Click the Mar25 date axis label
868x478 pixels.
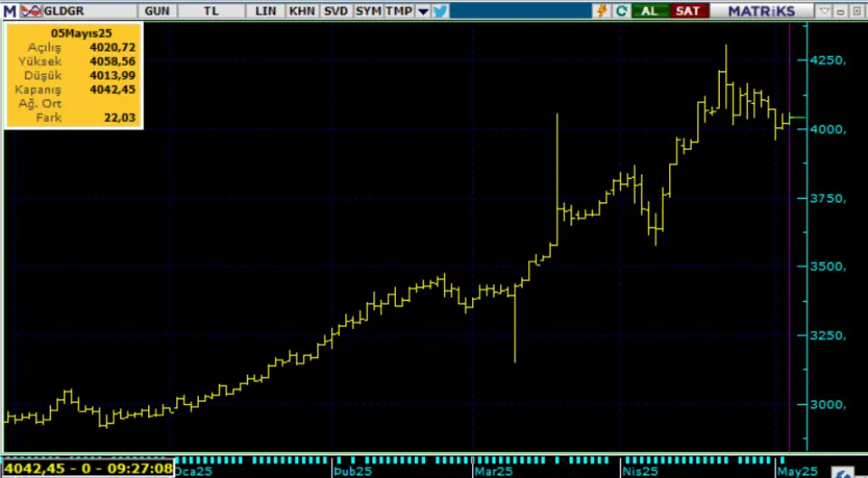click(494, 471)
